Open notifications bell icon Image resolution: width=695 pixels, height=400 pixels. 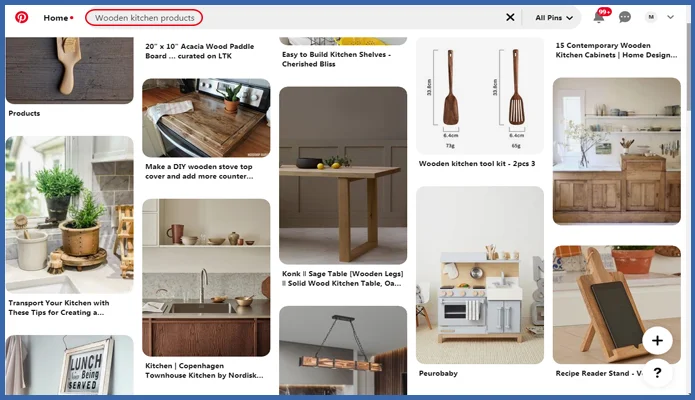coord(599,17)
